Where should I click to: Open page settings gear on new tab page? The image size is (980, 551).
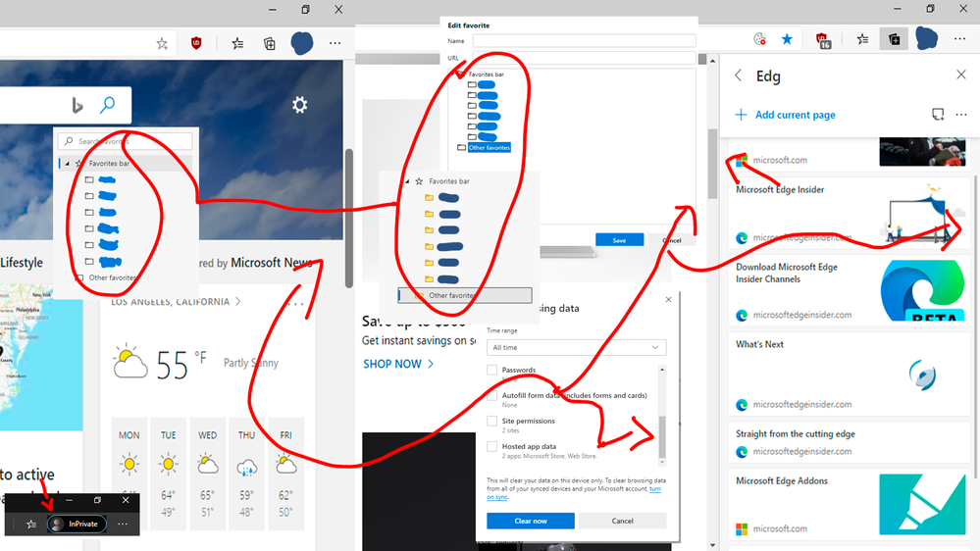(x=299, y=104)
